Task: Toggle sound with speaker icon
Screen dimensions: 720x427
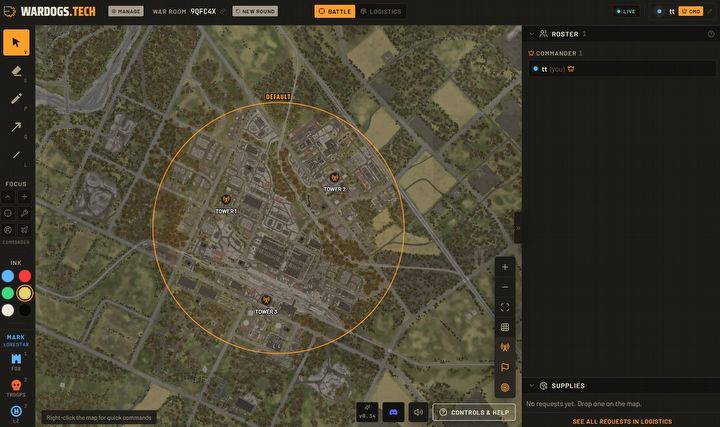Action: point(418,412)
